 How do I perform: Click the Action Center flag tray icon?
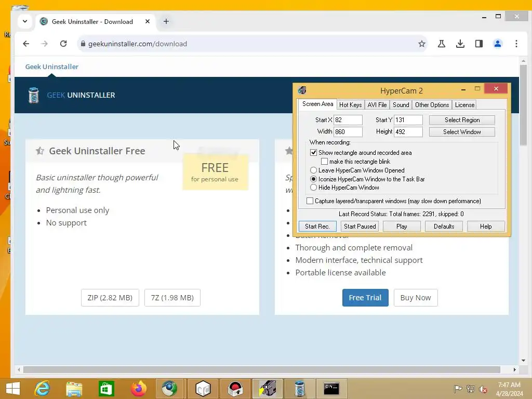pyautogui.click(x=458, y=389)
